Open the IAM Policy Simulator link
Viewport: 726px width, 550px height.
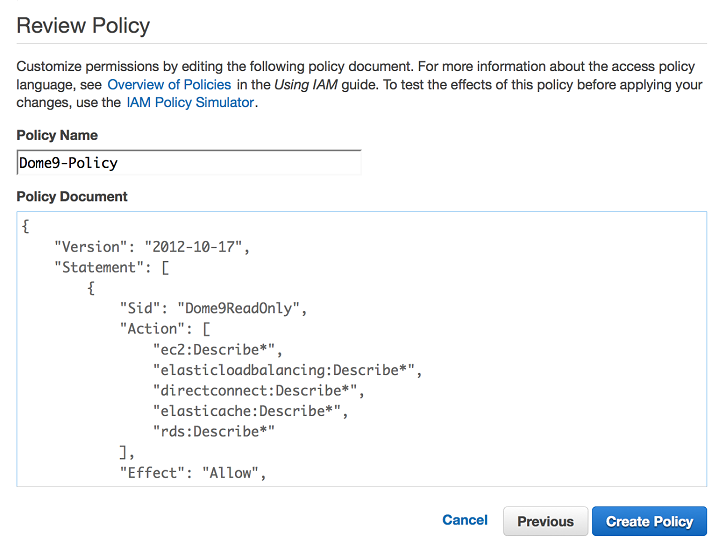click(x=190, y=102)
